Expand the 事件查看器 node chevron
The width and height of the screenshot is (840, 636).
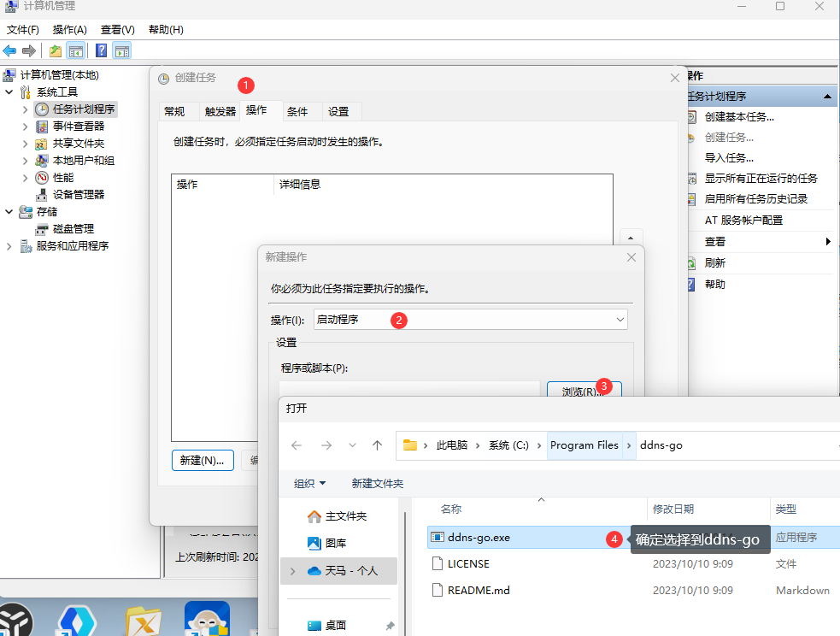(x=25, y=127)
